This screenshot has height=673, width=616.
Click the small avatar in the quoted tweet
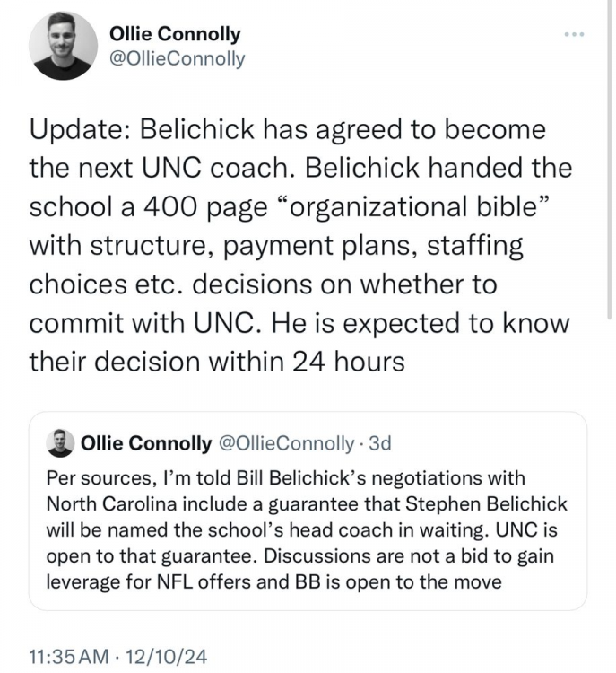[62, 443]
